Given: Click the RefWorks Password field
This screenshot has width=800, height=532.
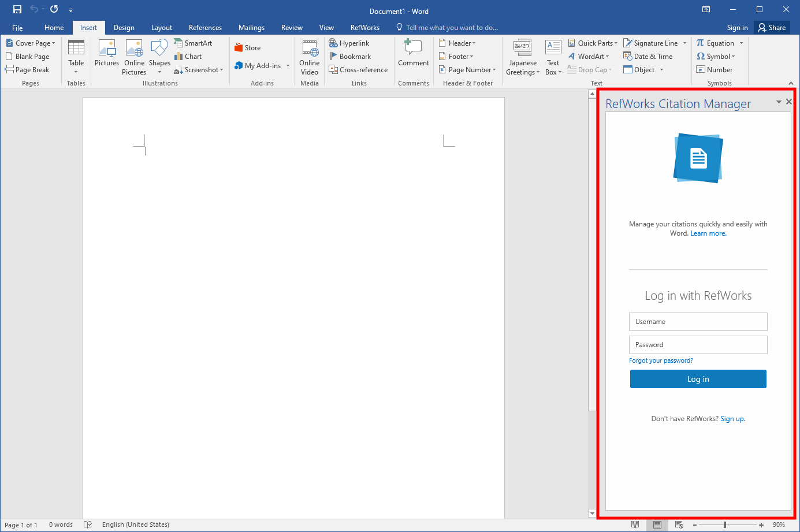Looking at the screenshot, I should 698,345.
